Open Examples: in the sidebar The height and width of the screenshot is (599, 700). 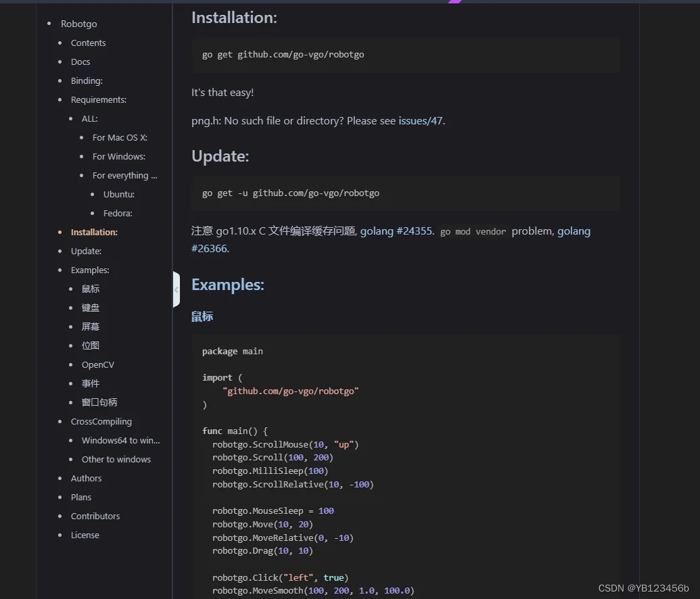click(90, 270)
